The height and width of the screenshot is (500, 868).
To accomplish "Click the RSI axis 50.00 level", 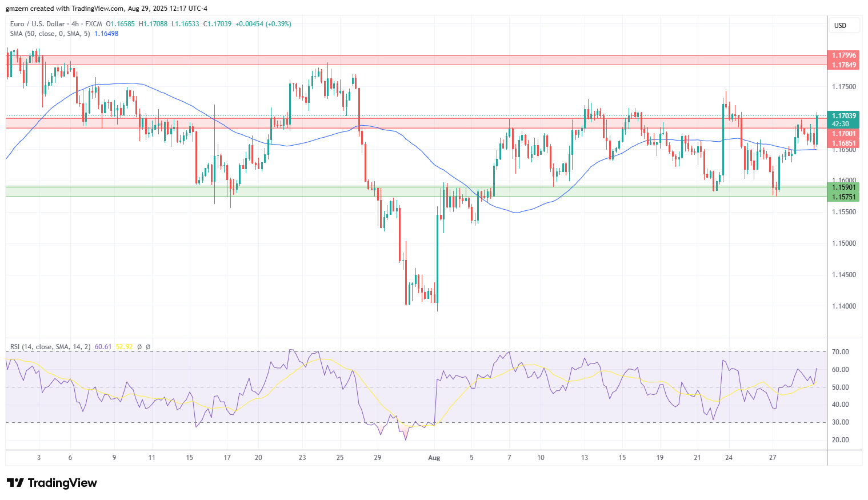I will 841,387.
